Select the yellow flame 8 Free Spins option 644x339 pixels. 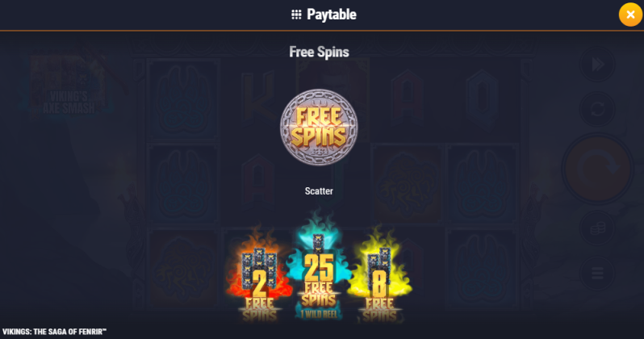(x=378, y=275)
